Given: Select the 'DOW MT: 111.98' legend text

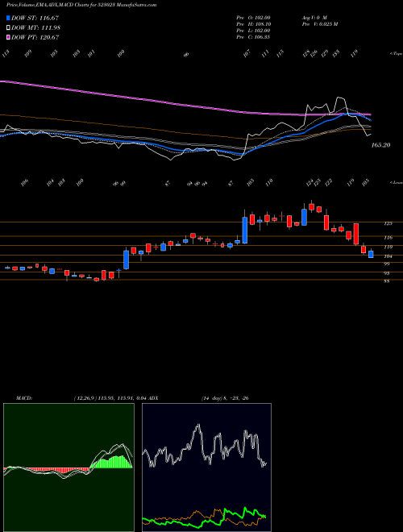Looking at the screenshot, I should [36, 28].
